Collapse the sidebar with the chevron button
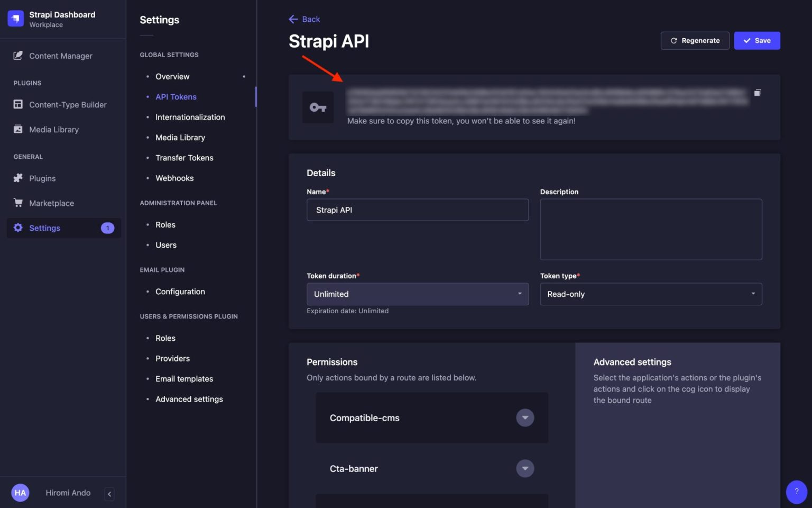Viewport: 812px width, 508px height. (x=109, y=494)
